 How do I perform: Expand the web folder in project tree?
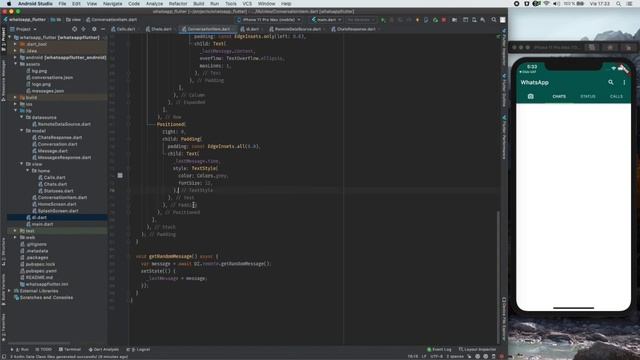(16, 237)
